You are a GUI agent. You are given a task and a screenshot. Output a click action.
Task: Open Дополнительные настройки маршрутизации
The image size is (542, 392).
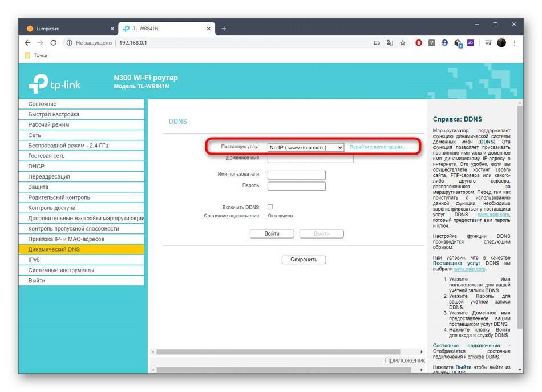pyautogui.click(x=81, y=218)
